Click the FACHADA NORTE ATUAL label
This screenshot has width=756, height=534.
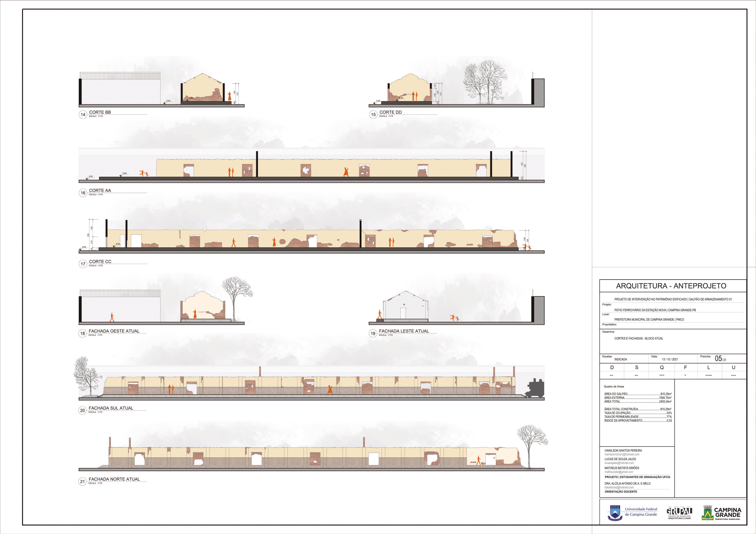(114, 479)
